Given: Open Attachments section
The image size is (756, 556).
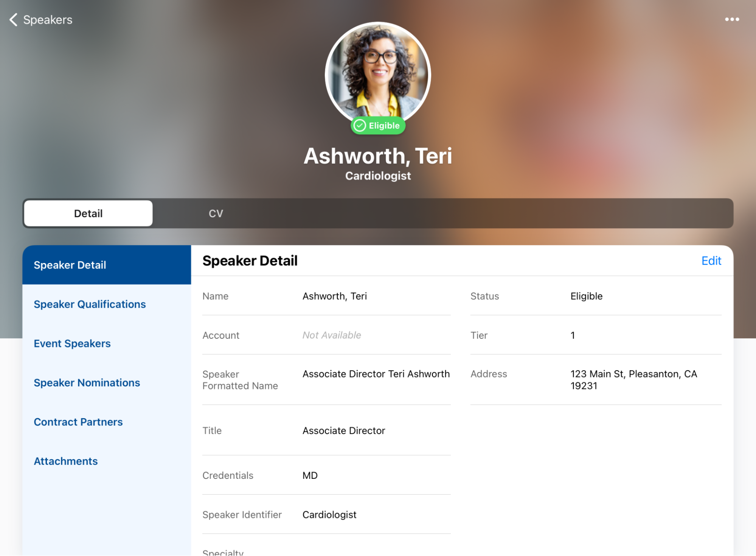Looking at the screenshot, I should click(66, 461).
